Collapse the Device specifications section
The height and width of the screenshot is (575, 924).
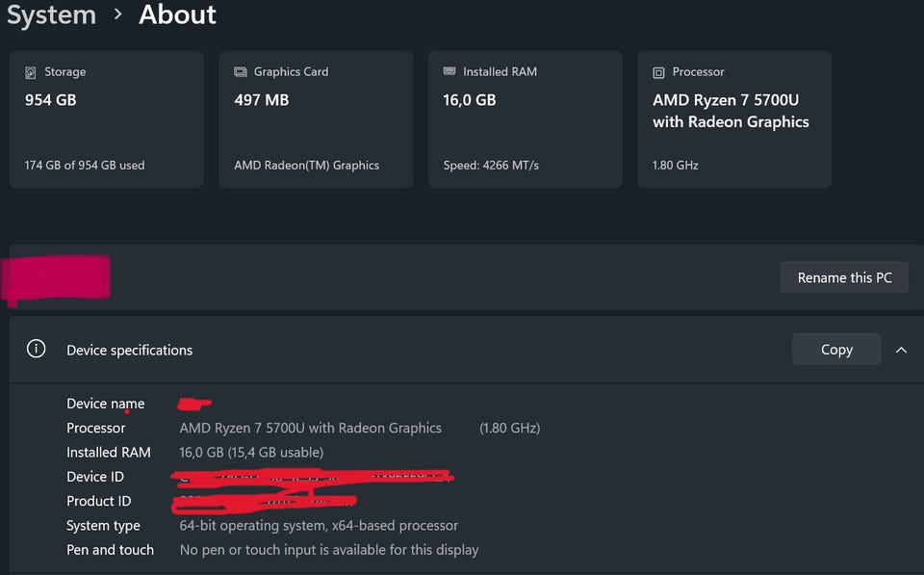pyautogui.click(x=901, y=350)
